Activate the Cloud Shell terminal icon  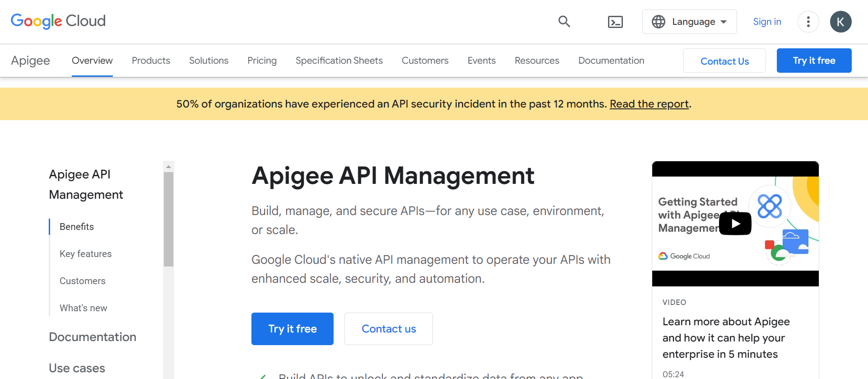point(615,22)
